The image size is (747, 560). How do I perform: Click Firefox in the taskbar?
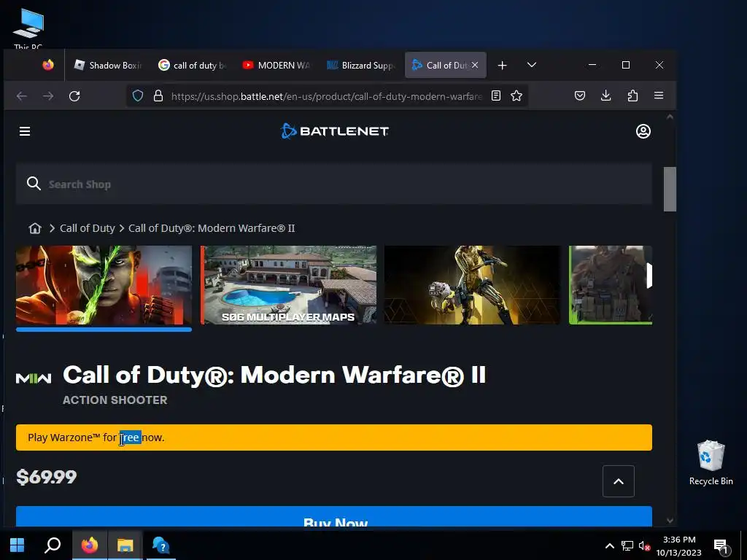pos(90,545)
